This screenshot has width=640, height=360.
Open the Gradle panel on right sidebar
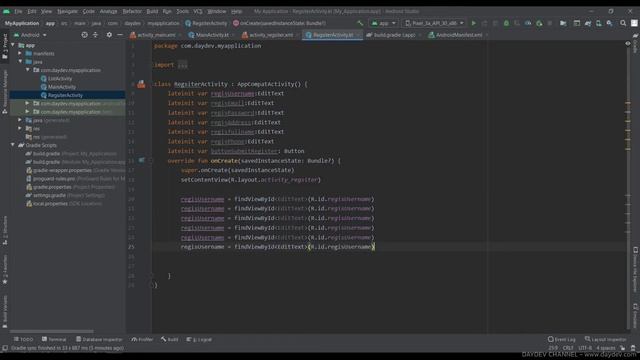(636, 44)
